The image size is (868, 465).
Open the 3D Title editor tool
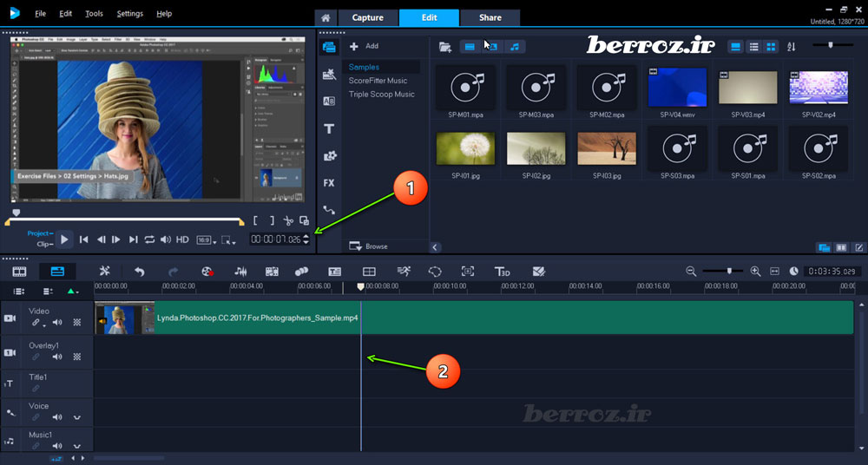tap(502, 272)
